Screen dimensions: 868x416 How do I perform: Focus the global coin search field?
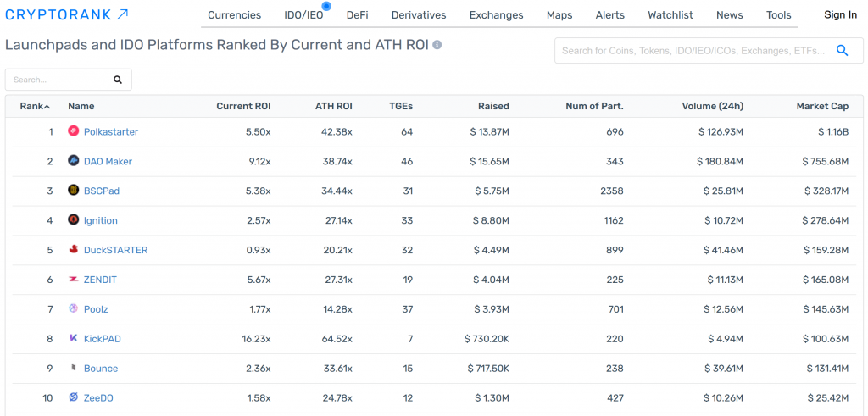click(x=709, y=51)
